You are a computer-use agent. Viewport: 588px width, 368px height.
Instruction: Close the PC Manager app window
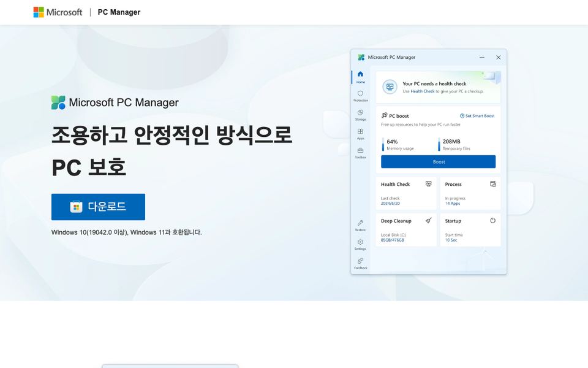[x=499, y=58]
